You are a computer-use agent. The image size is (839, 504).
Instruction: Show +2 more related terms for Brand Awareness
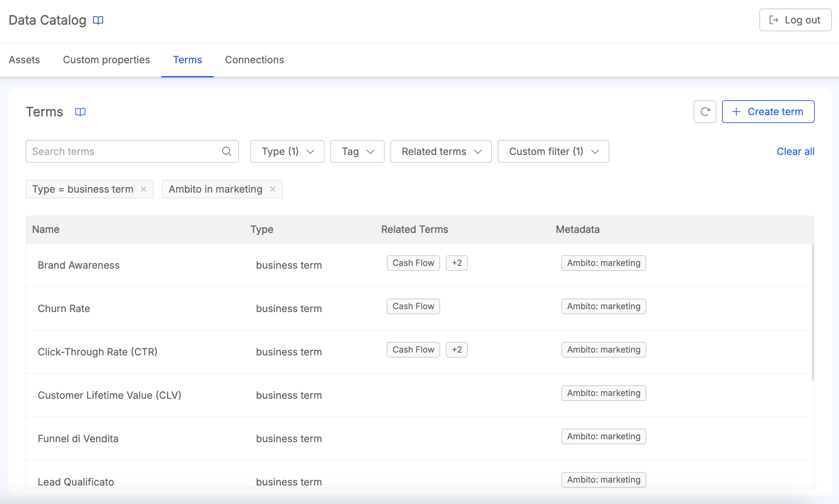click(456, 263)
